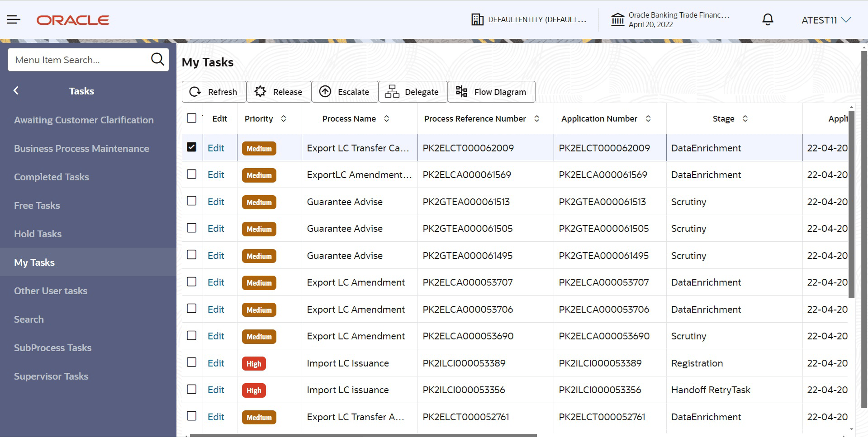Open Completed Tasks from the sidebar
Viewport: 868px width, 437px height.
pos(51,177)
